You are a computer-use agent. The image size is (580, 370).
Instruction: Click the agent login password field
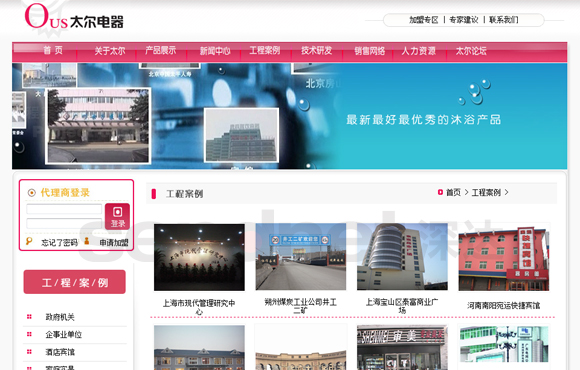coord(64,223)
